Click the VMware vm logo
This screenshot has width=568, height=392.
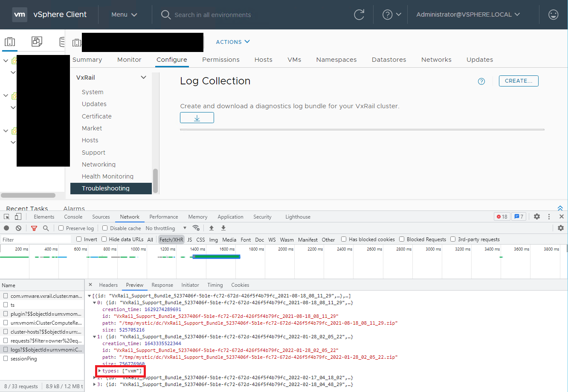[20, 14]
